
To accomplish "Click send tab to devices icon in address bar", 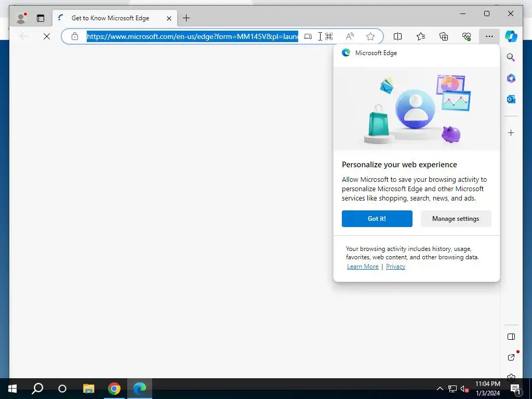I will (308, 36).
